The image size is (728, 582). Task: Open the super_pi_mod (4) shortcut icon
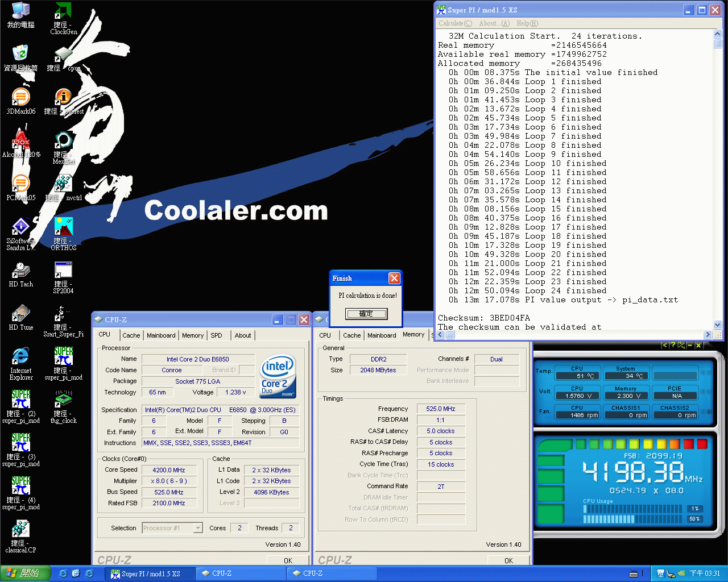pos(21,494)
